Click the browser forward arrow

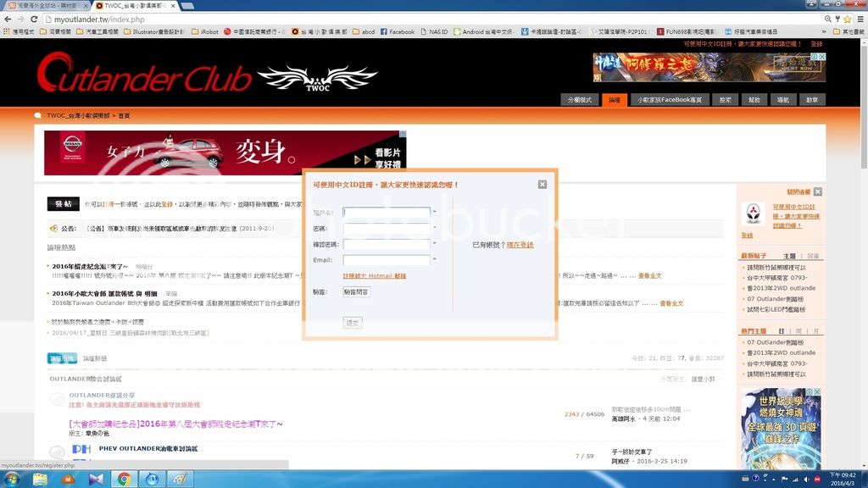(20, 19)
